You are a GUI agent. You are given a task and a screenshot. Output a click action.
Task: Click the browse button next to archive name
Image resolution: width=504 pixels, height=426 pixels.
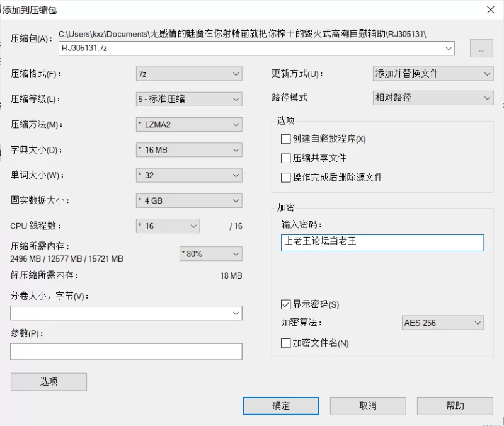click(481, 49)
